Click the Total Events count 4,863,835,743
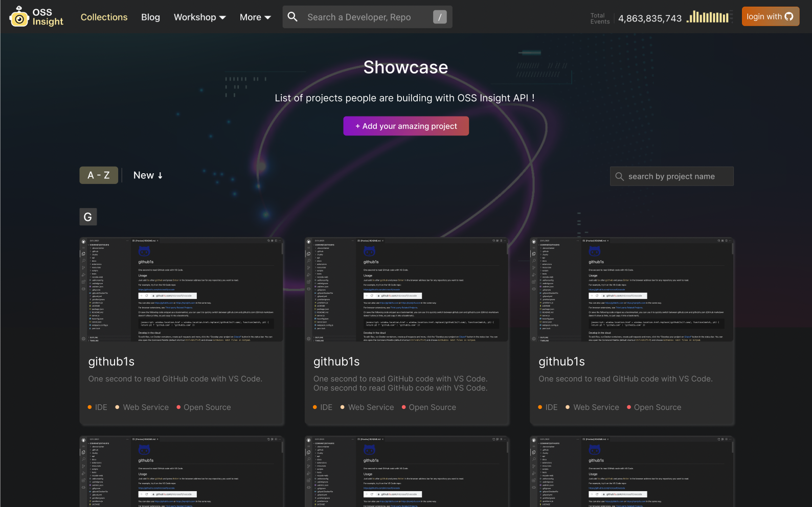 [650, 18]
